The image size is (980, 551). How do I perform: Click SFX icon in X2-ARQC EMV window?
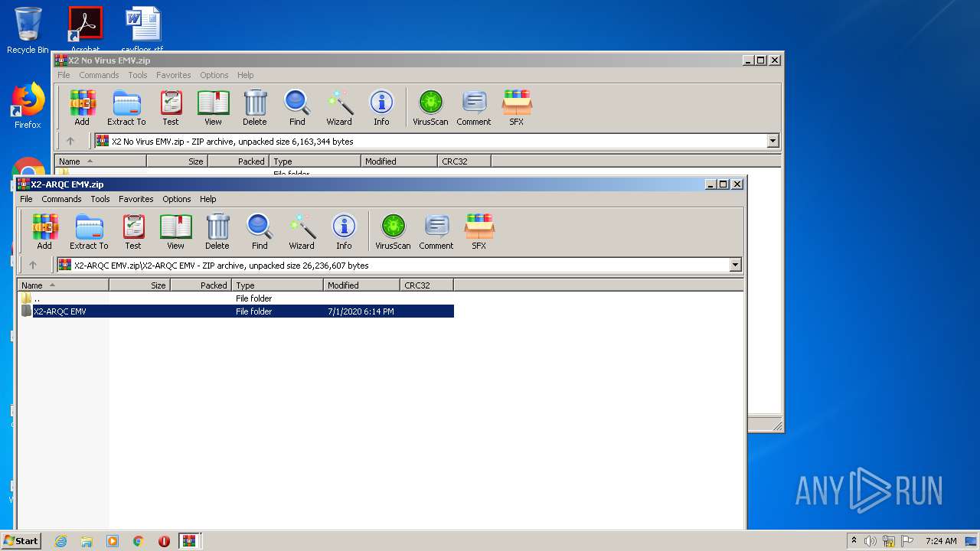point(479,232)
